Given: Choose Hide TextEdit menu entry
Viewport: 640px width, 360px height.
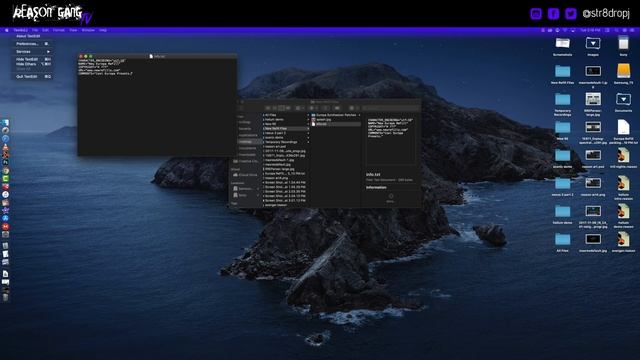Looking at the screenshot, I should [x=32, y=59].
